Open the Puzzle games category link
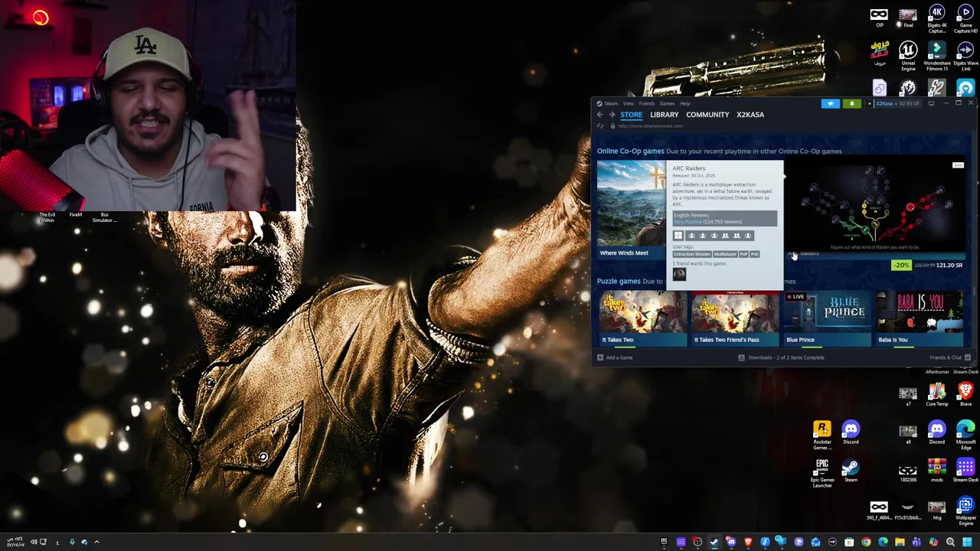 click(619, 281)
